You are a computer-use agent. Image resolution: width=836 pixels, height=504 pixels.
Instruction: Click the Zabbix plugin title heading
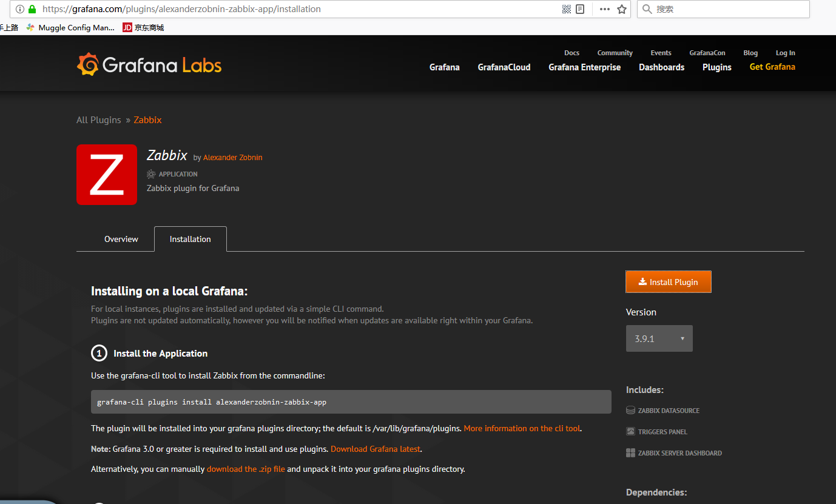click(167, 155)
